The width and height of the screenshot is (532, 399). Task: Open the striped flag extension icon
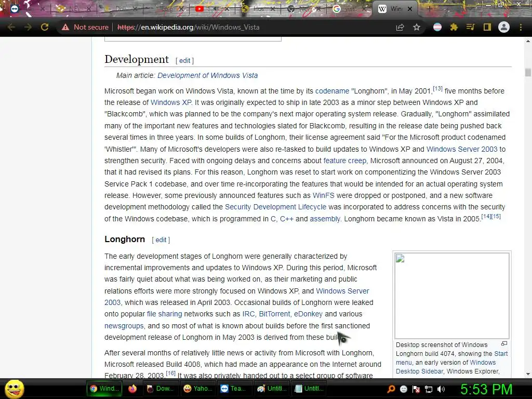pos(437,27)
